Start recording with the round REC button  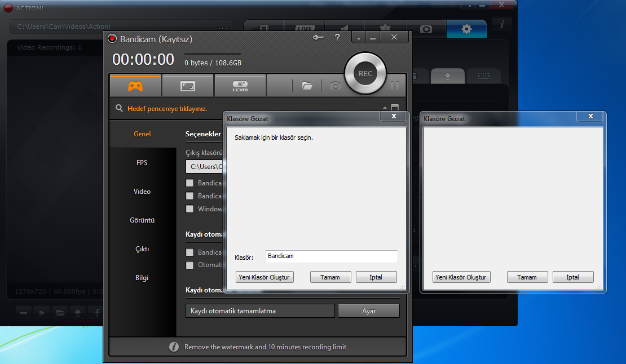tap(365, 73)
